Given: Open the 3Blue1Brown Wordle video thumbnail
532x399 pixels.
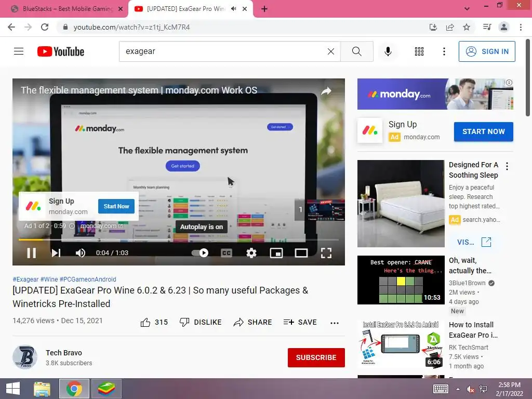Looking at the screenshot, I should pos(401,280).
